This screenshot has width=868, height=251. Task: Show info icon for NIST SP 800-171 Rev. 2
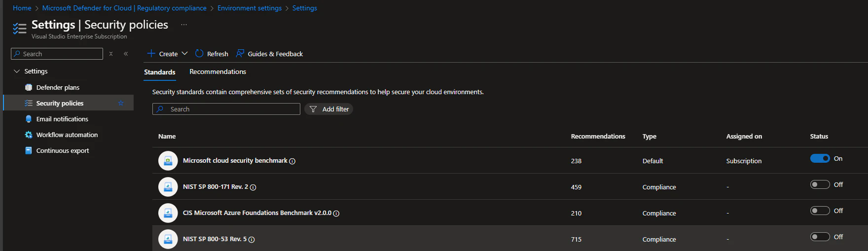253,187
